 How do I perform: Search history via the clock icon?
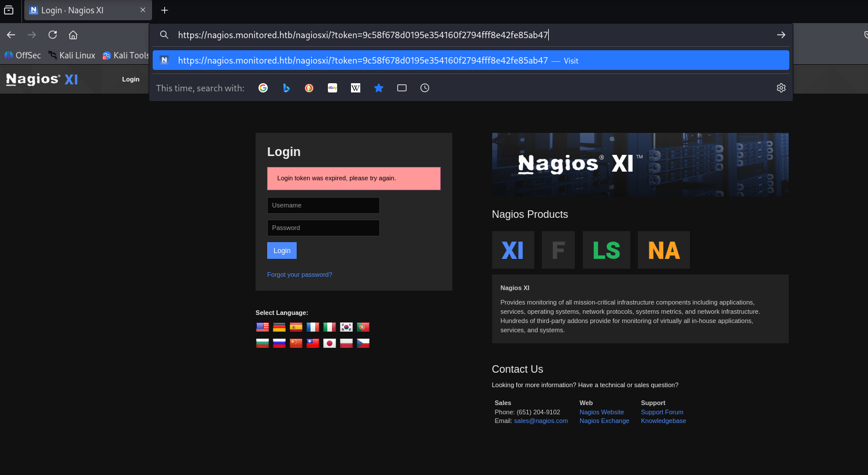click(x=425, y=88)
